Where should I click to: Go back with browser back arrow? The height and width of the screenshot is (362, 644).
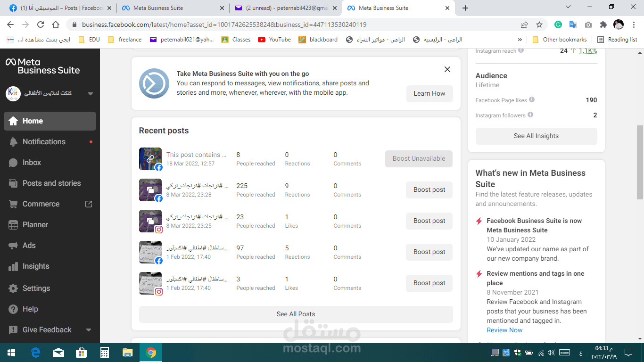pos(11,25)
